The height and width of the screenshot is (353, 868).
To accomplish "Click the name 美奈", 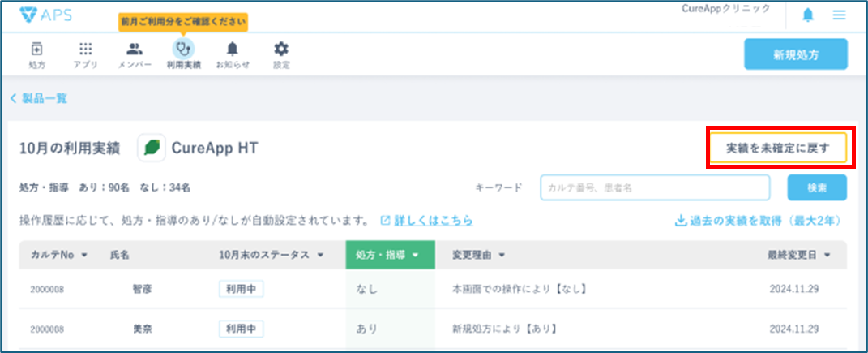I will click(142, 329).
